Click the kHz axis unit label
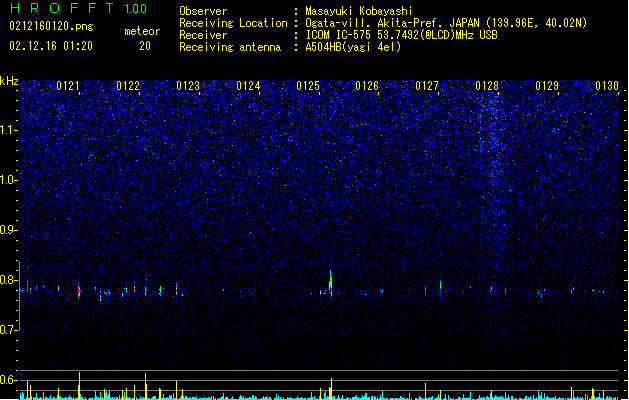This screenshot has height=400, width=629. tap(9, 81)
